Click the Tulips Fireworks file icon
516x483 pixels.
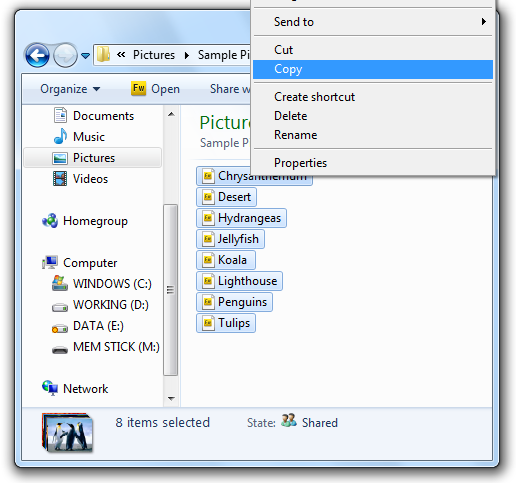coord(208,323)
